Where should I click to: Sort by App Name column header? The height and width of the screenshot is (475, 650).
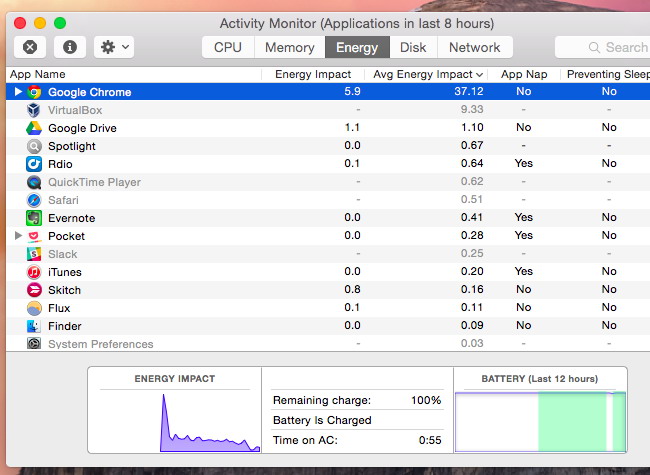point(133,74)
